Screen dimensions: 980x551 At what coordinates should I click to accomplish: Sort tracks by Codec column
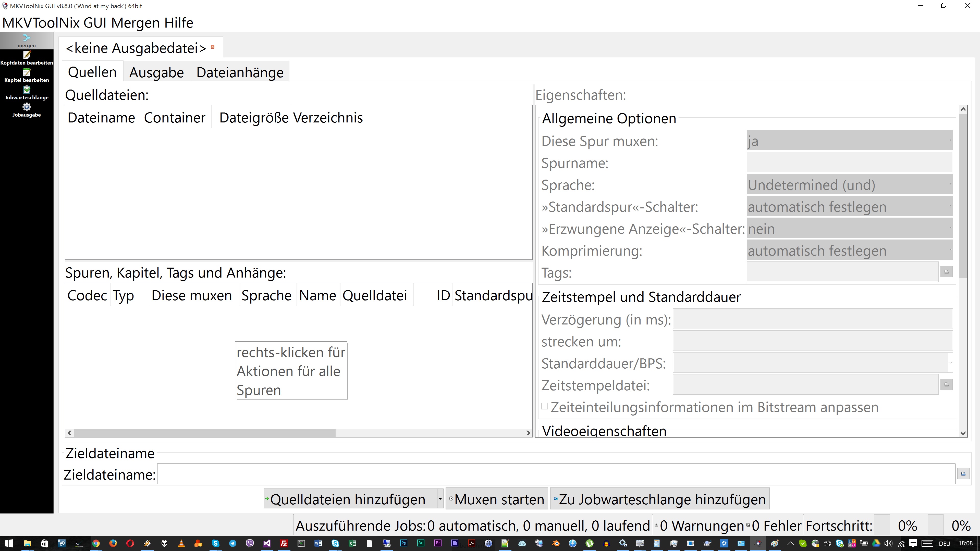87,295
